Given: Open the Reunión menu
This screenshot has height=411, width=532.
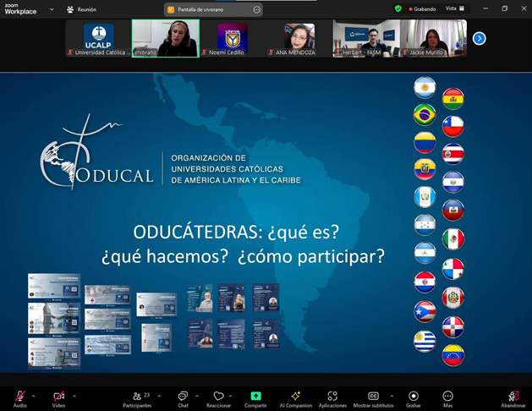Looking at the screenshot, I should pos(82,9).
